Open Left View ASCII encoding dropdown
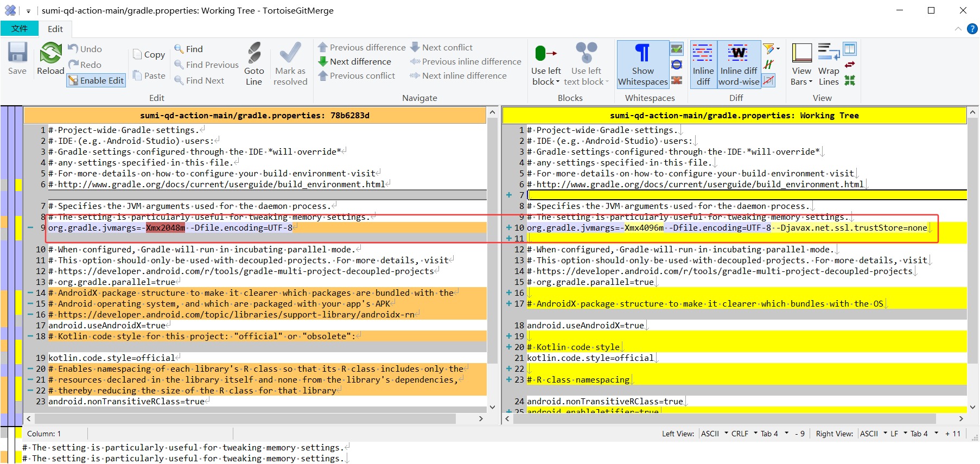 pos(714,434)
